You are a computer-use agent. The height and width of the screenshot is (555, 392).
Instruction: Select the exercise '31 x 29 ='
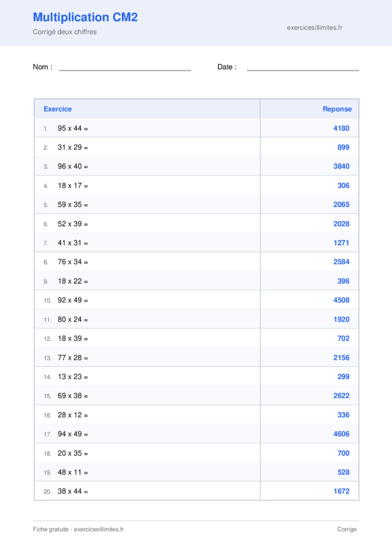[73, 147]
